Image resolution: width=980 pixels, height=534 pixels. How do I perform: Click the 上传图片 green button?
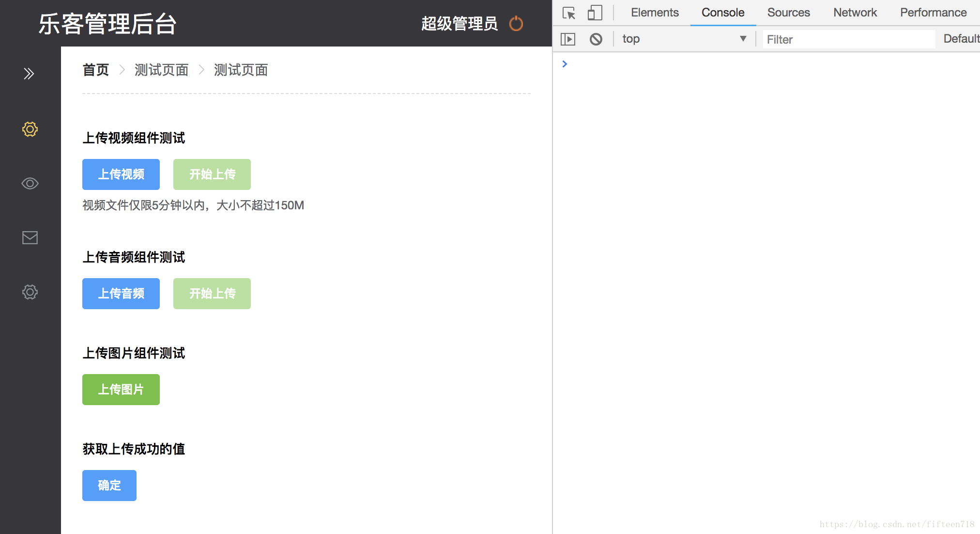[121, 390]
